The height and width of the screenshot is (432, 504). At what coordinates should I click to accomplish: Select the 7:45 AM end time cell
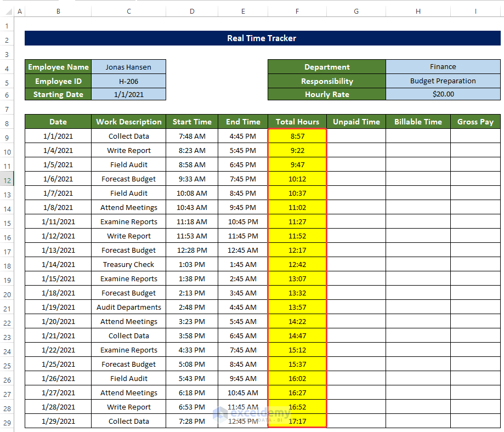[x=243, y=350]
